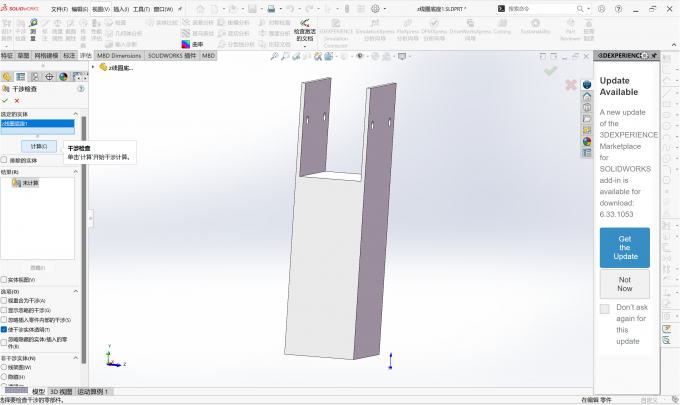Click the Not Now button
The image size is (680, 405).
coord(625,284)
